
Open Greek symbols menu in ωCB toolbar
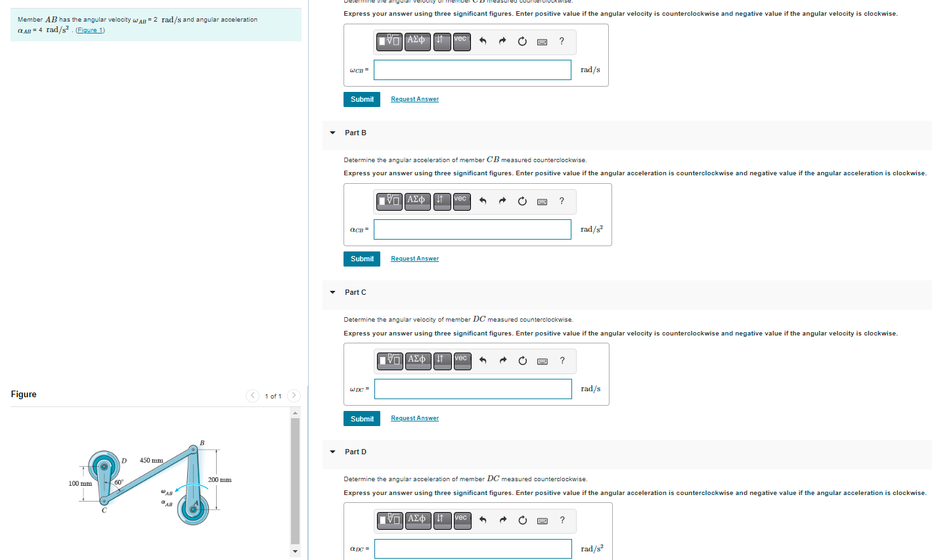pos(416,41)
